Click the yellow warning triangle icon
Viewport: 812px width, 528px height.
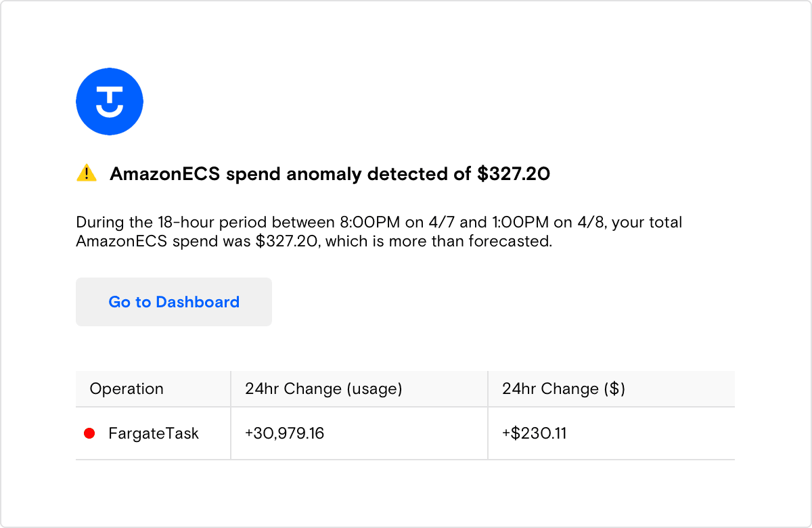[87, 174]
